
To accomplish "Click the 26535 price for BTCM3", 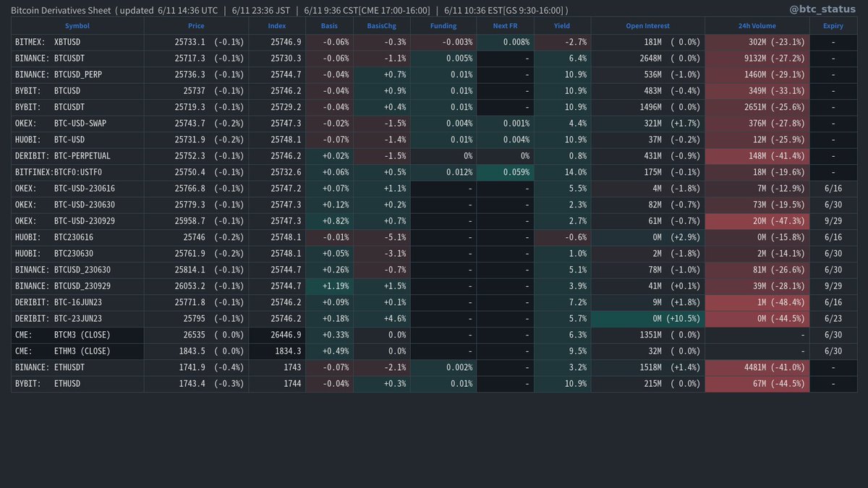I will [x=195, y=335].
